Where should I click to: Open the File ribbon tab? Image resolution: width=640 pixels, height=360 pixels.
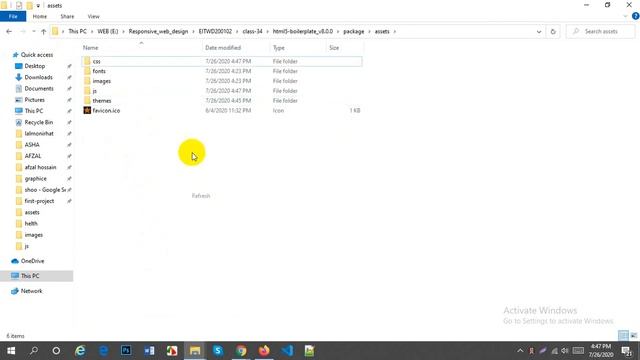13,16
